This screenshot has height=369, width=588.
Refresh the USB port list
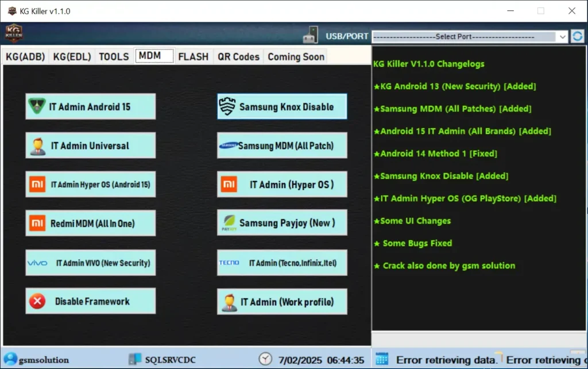(x=578, y=36)
